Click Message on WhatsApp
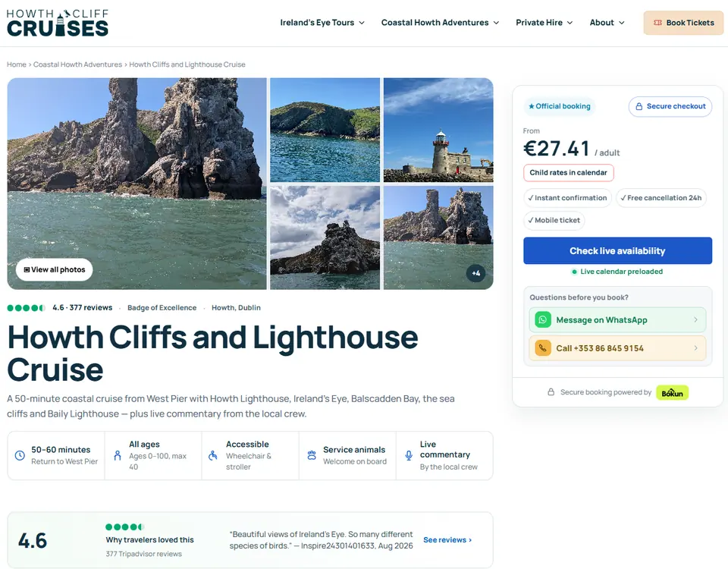This screenshot has height=569, width=728. pyautogui.click(x=617, y=319)
